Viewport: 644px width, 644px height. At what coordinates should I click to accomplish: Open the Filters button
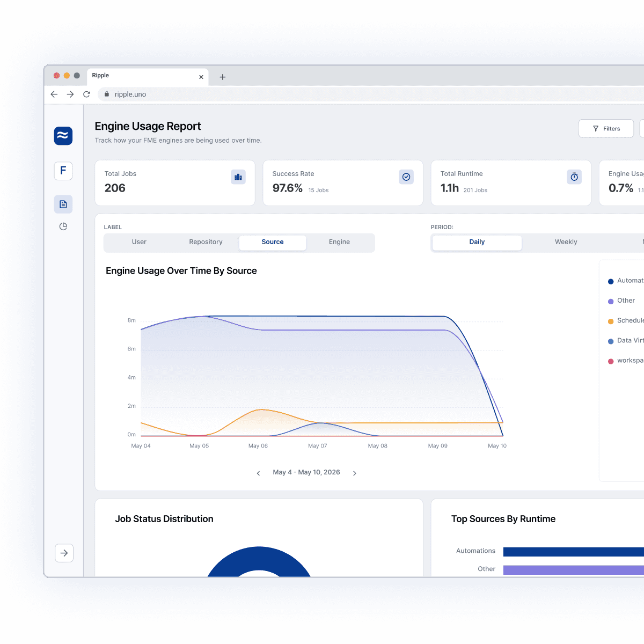point(606,129)
